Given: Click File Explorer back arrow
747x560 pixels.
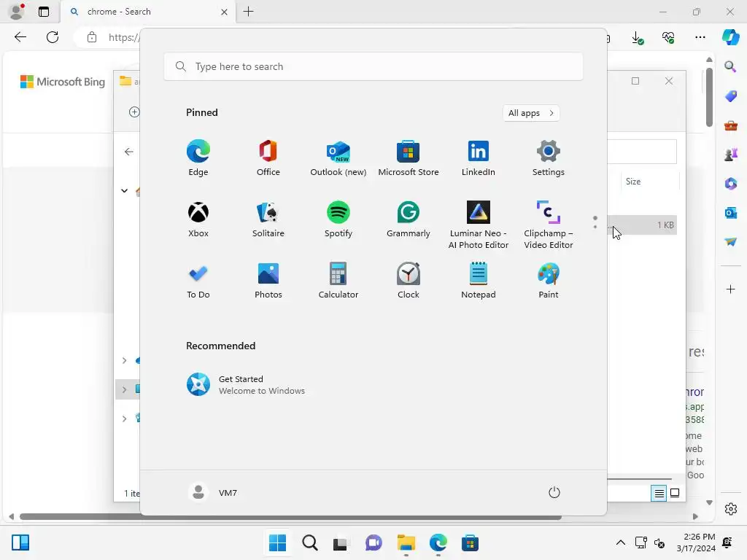Looking at the screenshot, I should [128, 152].
